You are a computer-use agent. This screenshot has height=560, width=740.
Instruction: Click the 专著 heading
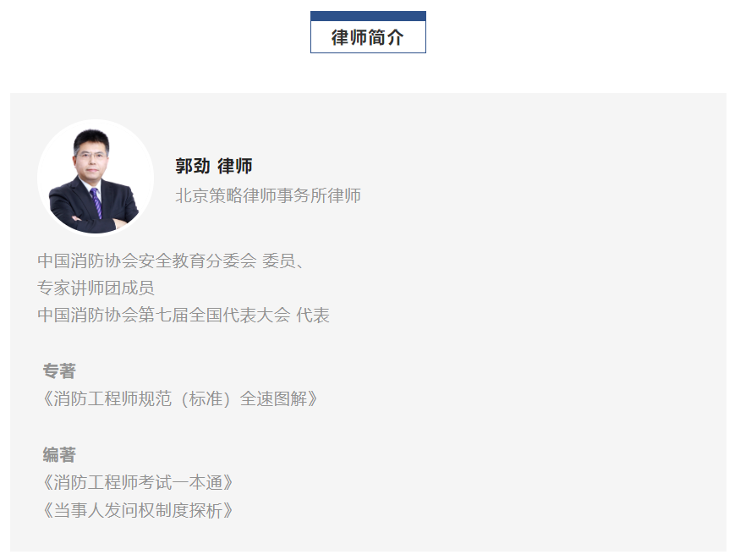coord(59,371)
